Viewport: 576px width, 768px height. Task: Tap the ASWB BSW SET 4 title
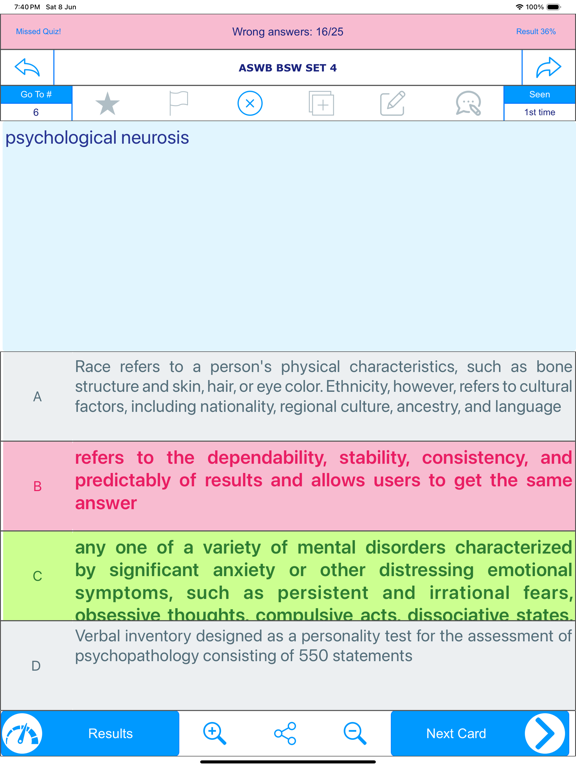(288, 68)
